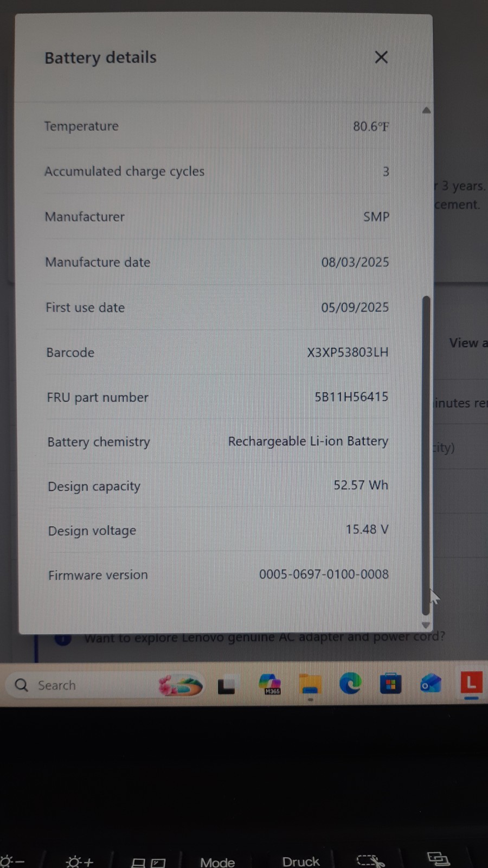Open Microsoft Store from the taskbar
This screenshot has width=488, height=868.
pos(390,684)
